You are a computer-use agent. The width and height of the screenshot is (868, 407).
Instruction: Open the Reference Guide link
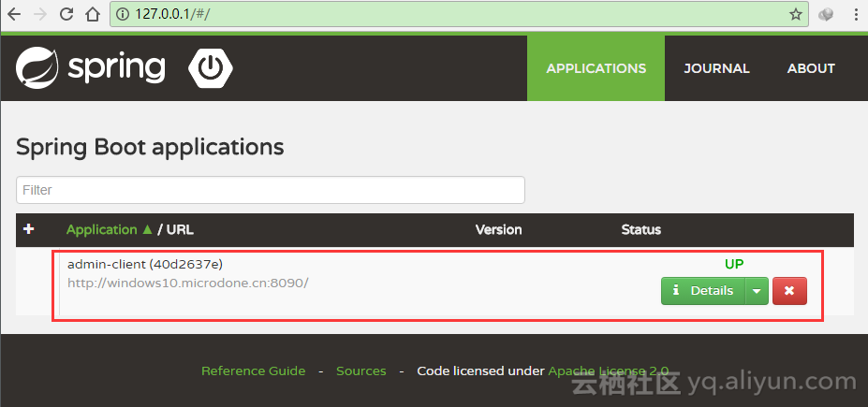point(253,371)
